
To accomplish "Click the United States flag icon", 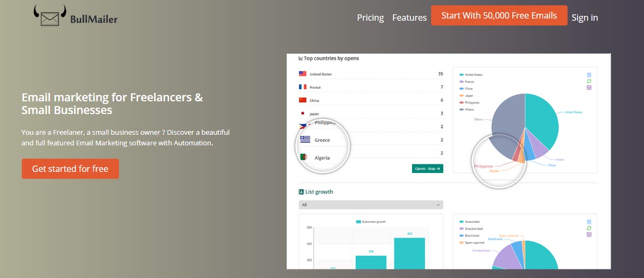I will pyautogui.click(x=303, y=74).
